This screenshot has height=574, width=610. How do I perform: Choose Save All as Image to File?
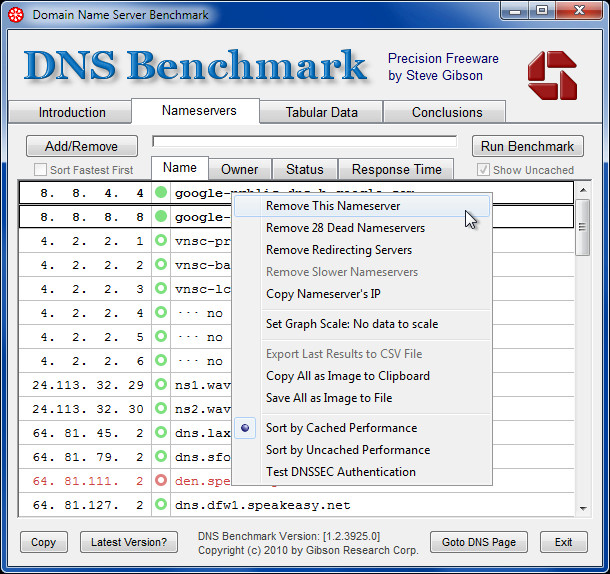click(362, 398)
